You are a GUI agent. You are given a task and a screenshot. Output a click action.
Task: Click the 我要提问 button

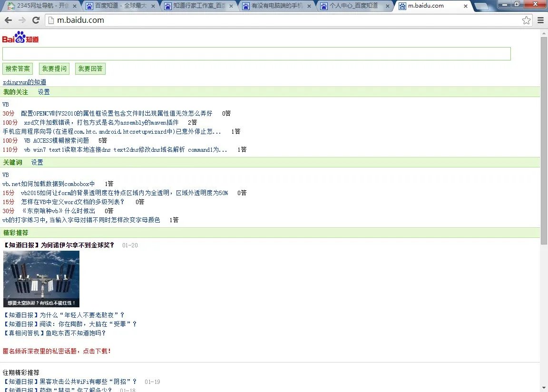point(54,69)
